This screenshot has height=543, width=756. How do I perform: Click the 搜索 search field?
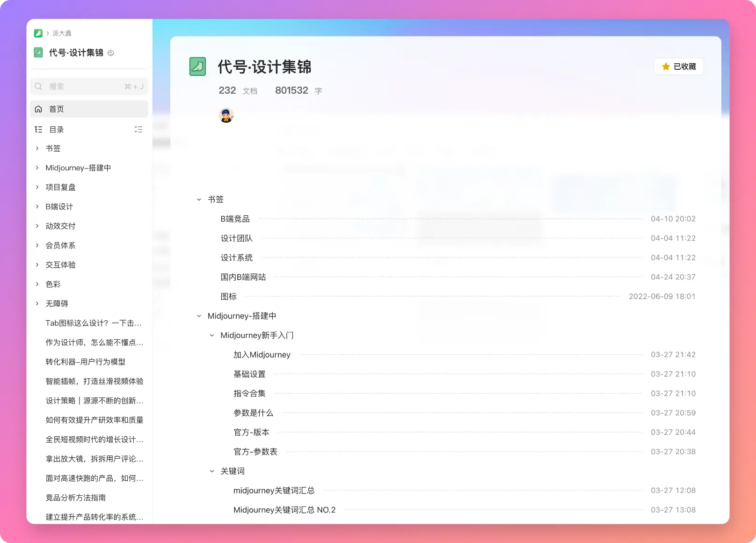(84, 87)
